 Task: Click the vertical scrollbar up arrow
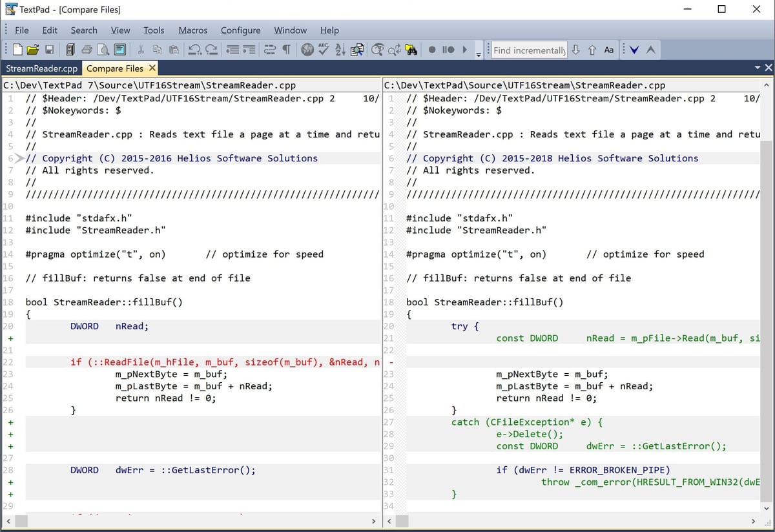click(x=767, y=85)
